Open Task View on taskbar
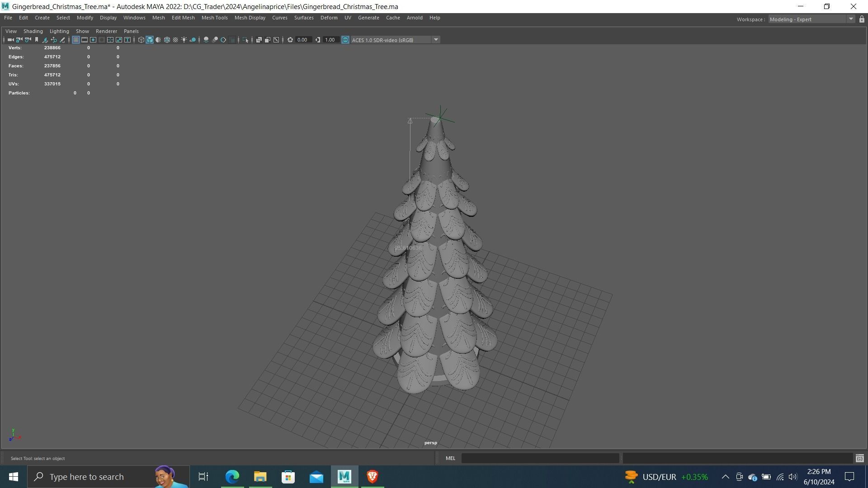The image size is (868, 488). point(203,477)
